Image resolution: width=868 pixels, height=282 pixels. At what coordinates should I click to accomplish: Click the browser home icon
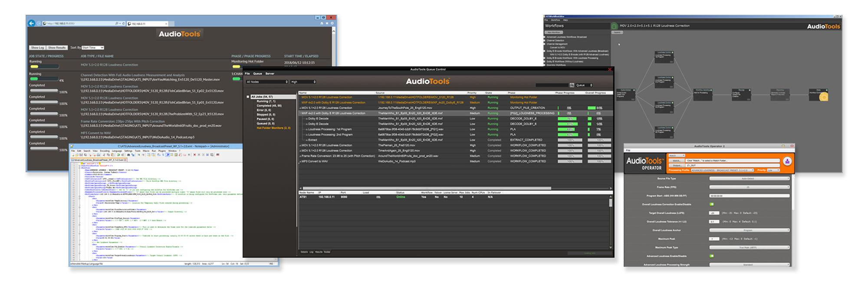coord(322,23)
